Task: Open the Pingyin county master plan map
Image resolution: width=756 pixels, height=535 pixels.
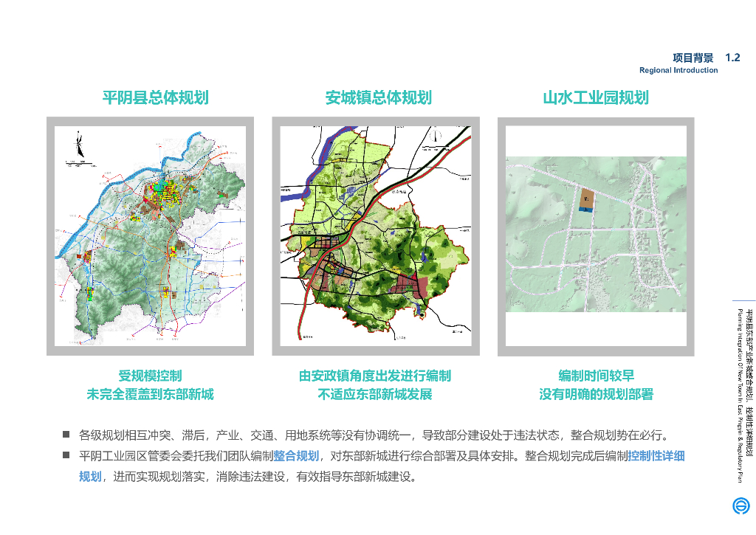Action: [150, 236]
